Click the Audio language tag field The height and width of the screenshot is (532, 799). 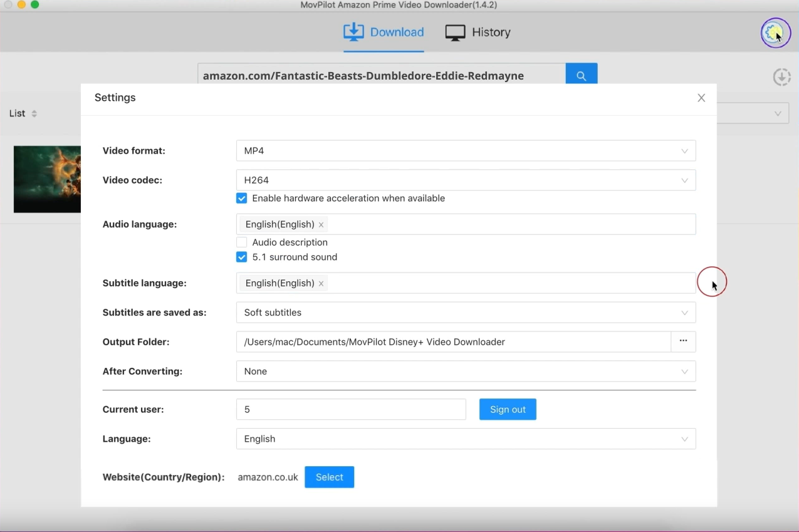(x=466, y=224)
